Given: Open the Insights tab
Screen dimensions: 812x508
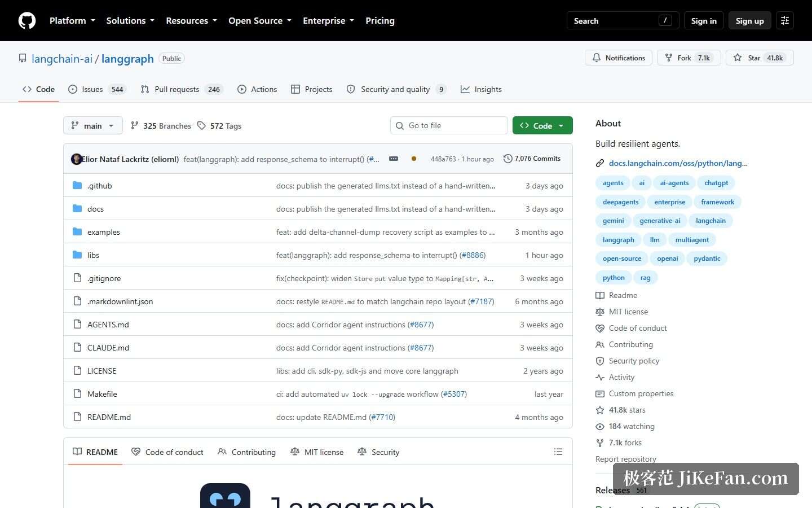Looking at the screenshot, I should point(481,89).
